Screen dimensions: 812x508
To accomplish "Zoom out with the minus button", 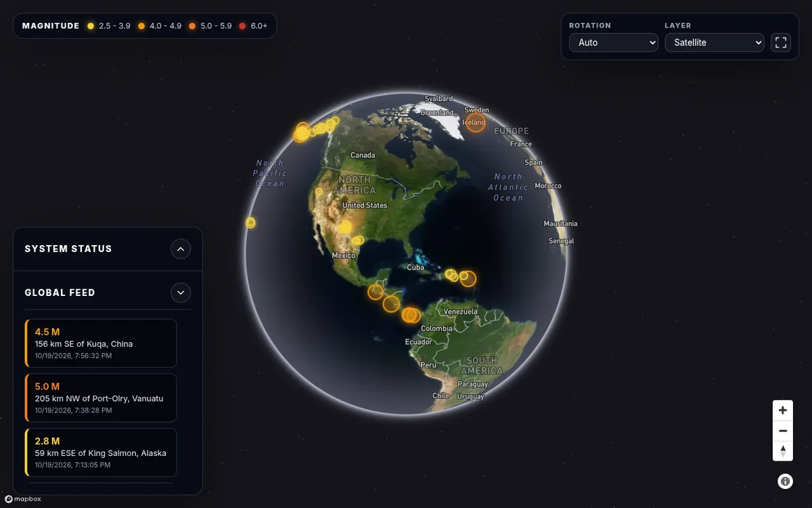I will (x=783, y=431).
